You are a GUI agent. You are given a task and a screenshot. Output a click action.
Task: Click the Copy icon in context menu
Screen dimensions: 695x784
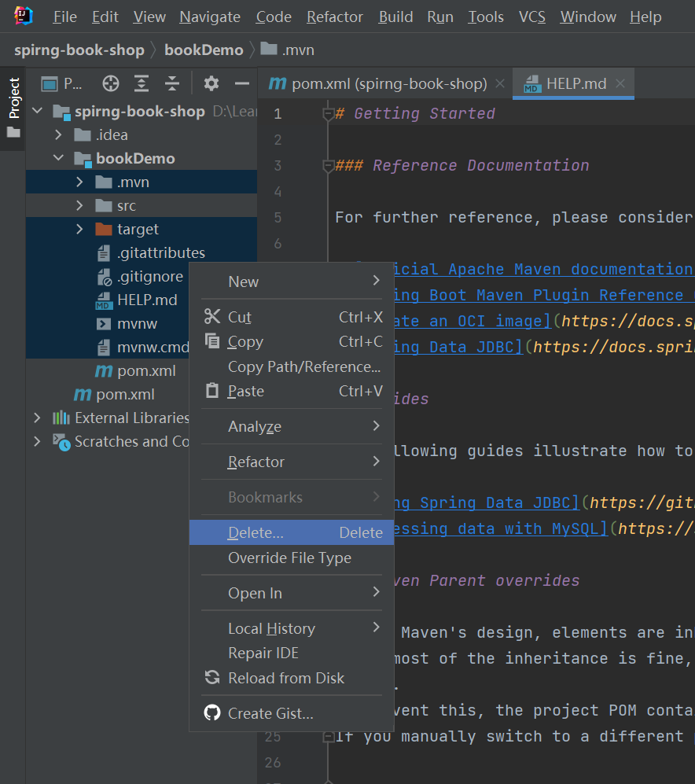click(212, 341)
